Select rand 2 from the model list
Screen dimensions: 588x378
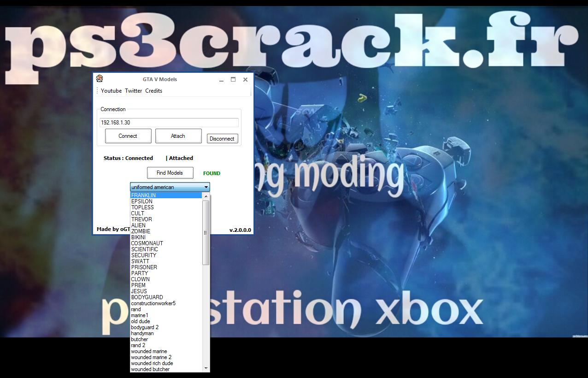click(166, 345)
